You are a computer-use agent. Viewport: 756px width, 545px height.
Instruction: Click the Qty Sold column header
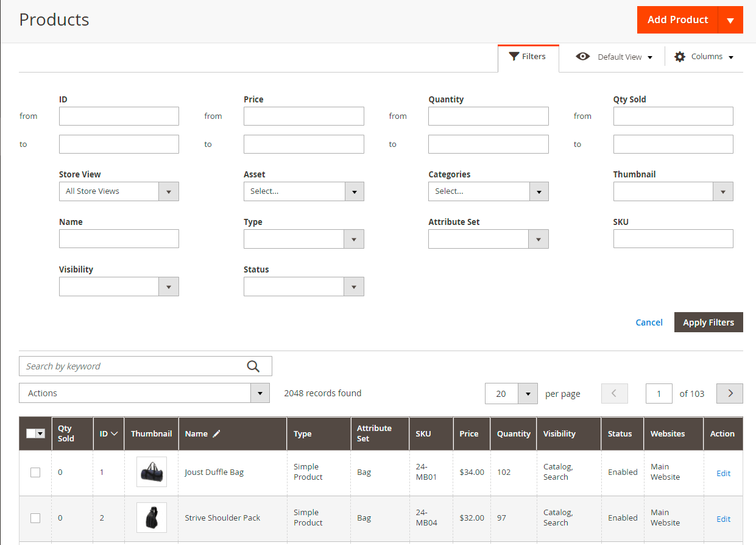(x=72, y=433)
